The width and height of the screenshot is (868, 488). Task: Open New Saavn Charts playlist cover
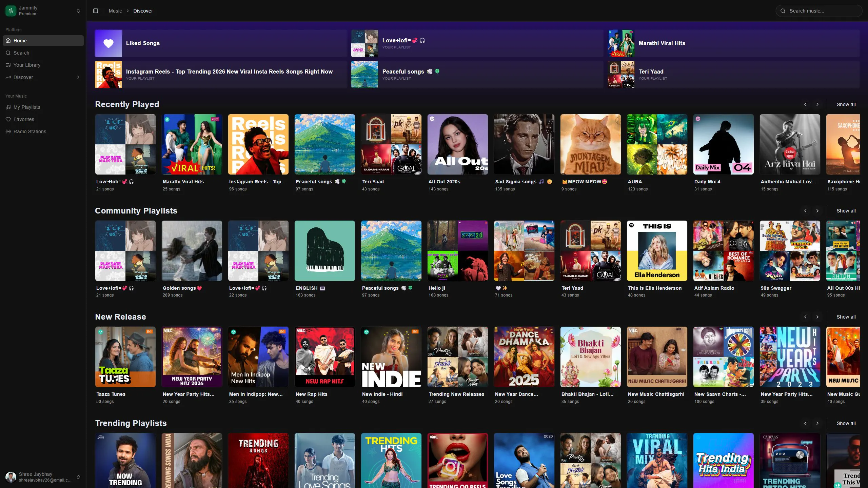point(724,357)
